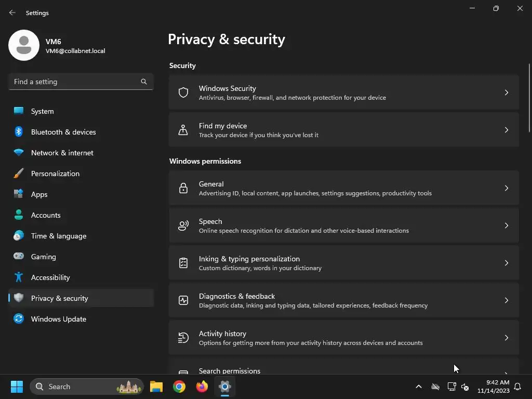The image size is (532, 399).
Task: Switch to Windows Update section
Action: (58, 319)
